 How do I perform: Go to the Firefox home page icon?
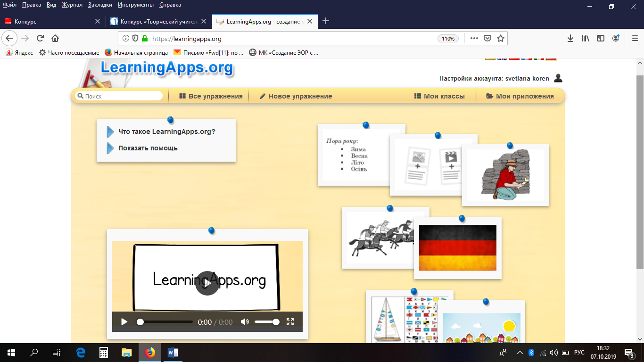pos(55,39)
